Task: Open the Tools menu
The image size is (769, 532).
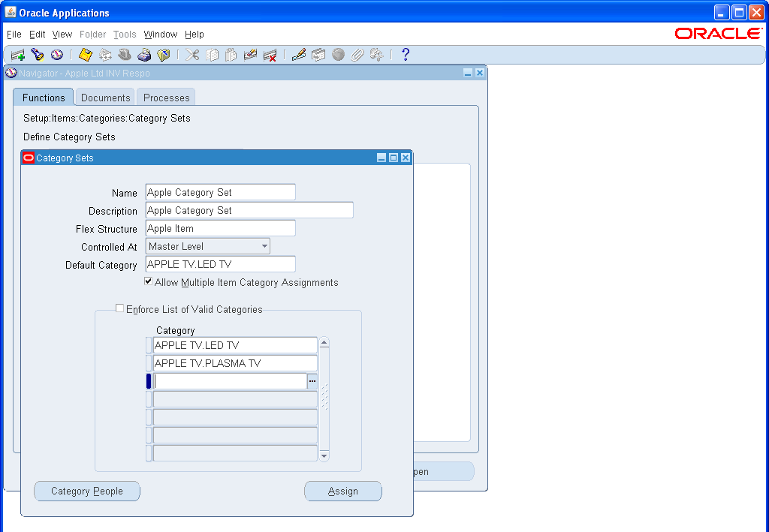Action: click(x=125, y=35)
